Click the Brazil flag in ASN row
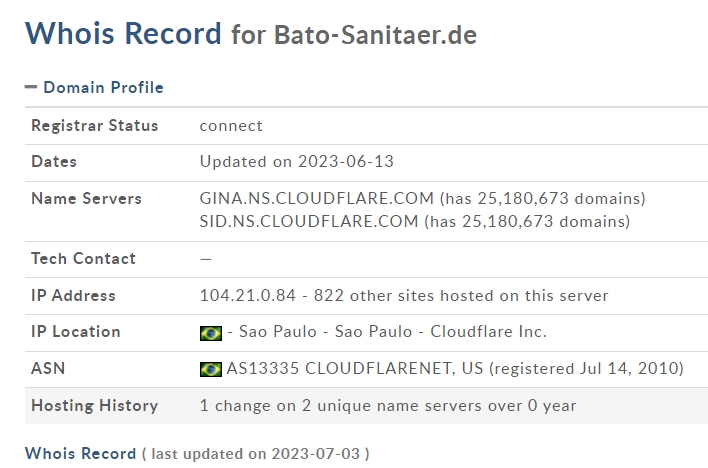The image size is (708, 468). 210,369
